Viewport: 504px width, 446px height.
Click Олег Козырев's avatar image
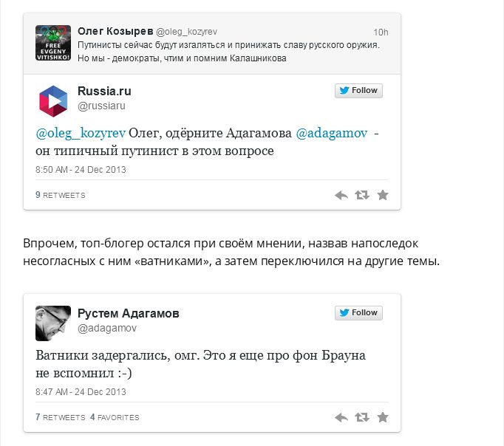point(53,43)
